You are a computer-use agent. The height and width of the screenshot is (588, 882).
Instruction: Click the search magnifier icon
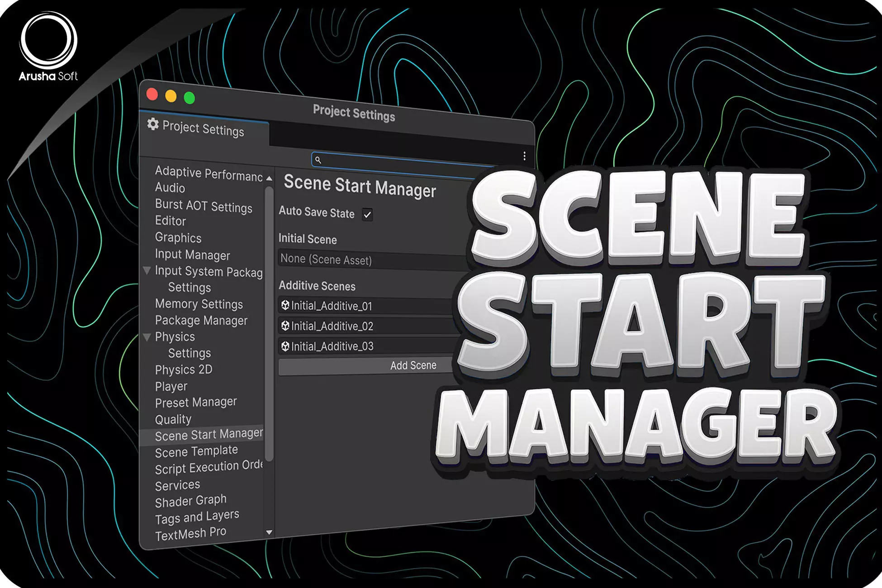pyautogui.click(x=318, y=160)
